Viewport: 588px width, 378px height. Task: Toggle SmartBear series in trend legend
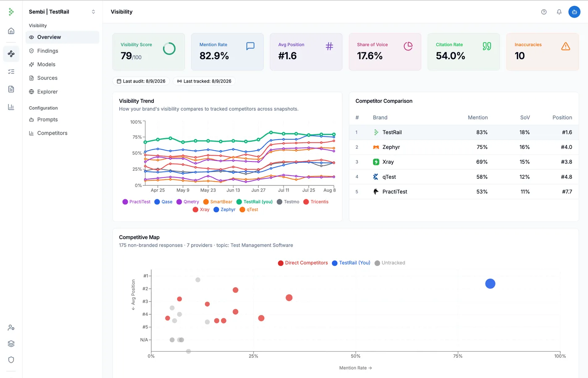pyautogui.click(x=218, y=202)
